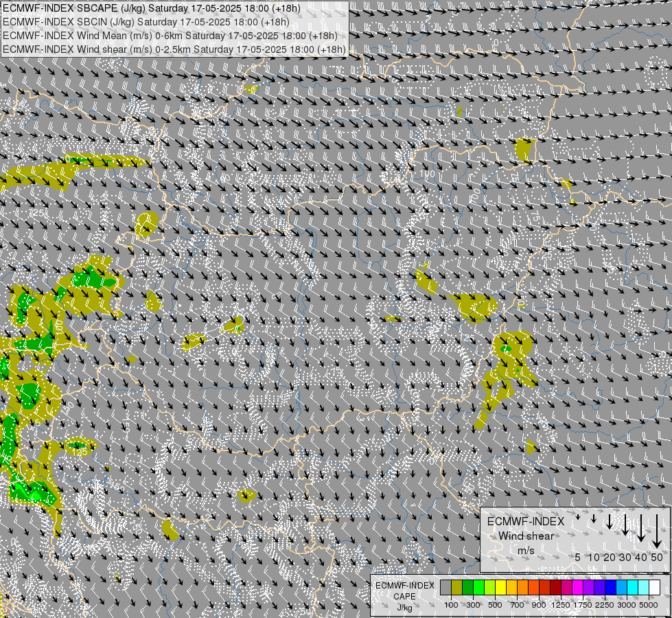Click the 3000 value on CAPE scale

tap(627, 605)
